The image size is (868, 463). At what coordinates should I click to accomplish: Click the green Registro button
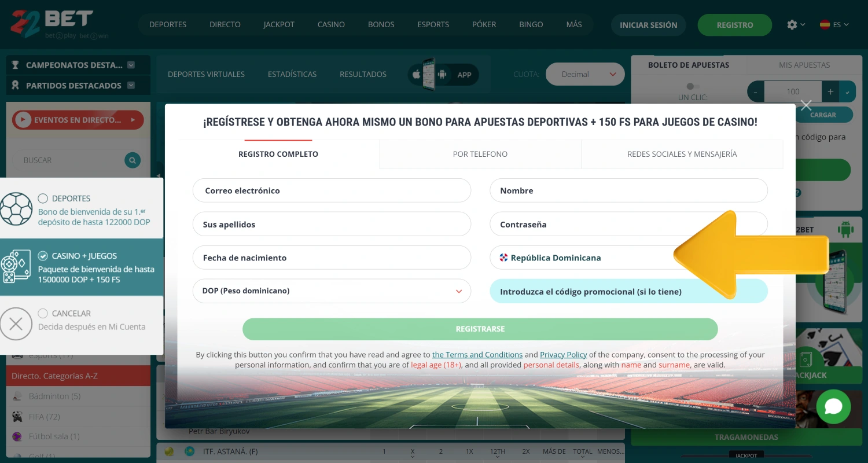pyautogui.click(x=735, y=25)
